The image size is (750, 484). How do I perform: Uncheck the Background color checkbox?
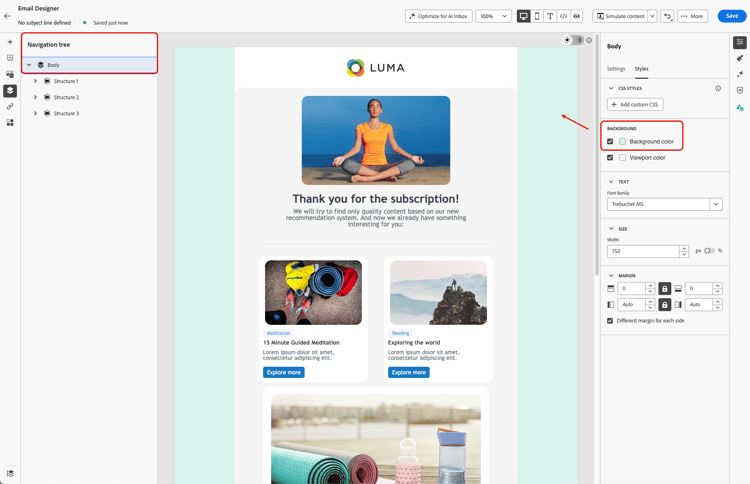610,142
